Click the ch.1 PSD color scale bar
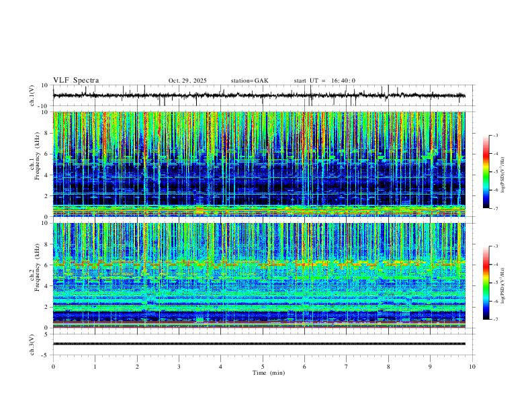Viewport: 532px width, 411px height. tap(486, 172)
